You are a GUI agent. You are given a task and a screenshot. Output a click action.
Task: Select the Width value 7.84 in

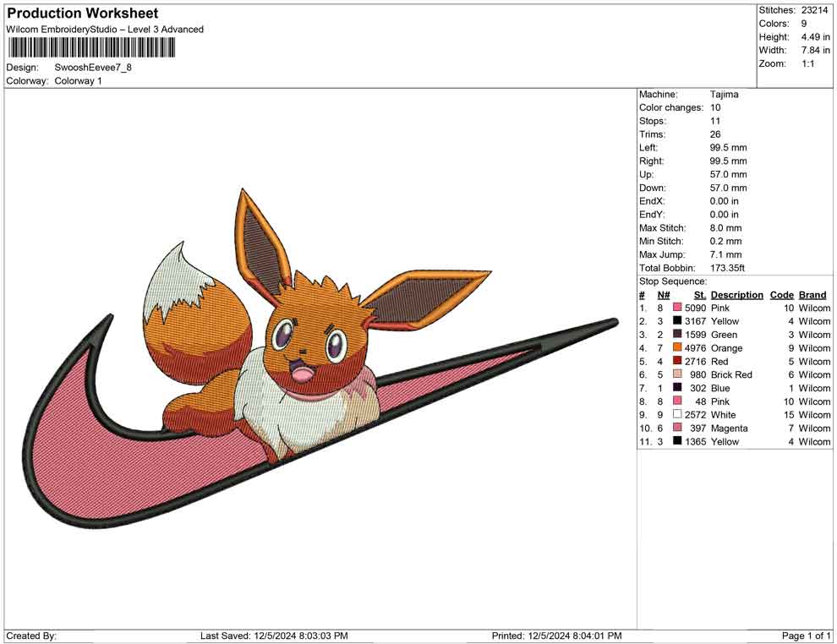click(815, 50)
